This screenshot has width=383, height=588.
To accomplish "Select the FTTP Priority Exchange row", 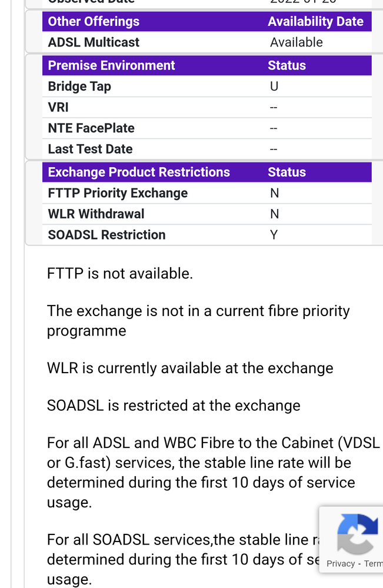I will 207,193.
